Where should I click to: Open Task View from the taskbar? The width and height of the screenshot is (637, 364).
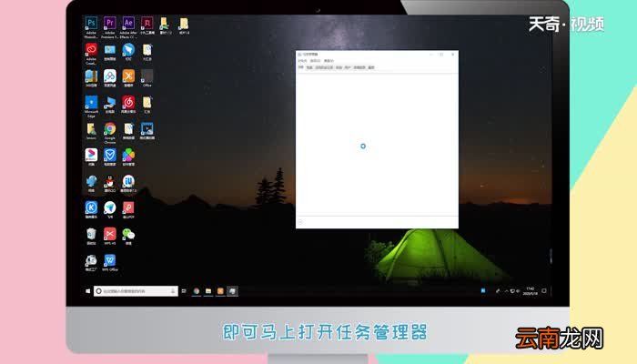click(184, 291)
